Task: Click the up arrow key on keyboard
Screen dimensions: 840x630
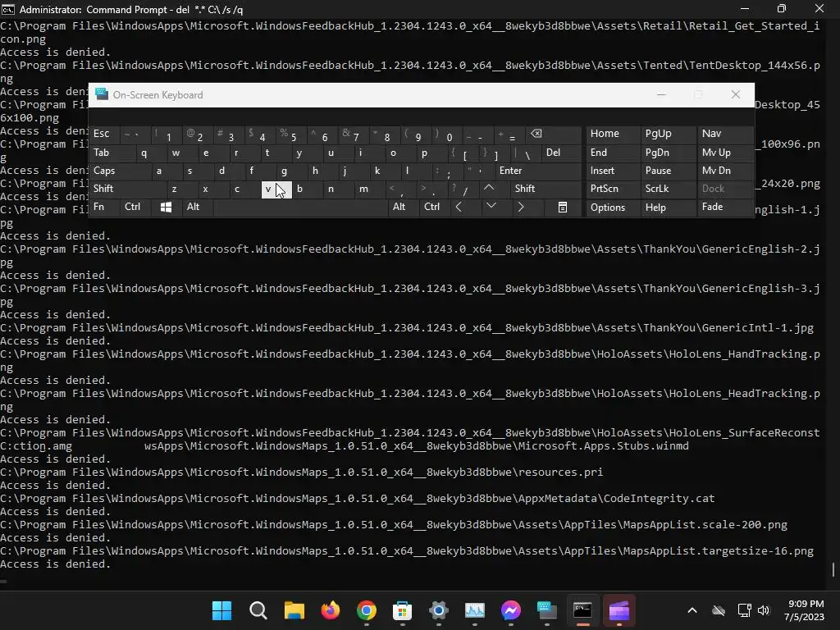Action: point(489,189)
